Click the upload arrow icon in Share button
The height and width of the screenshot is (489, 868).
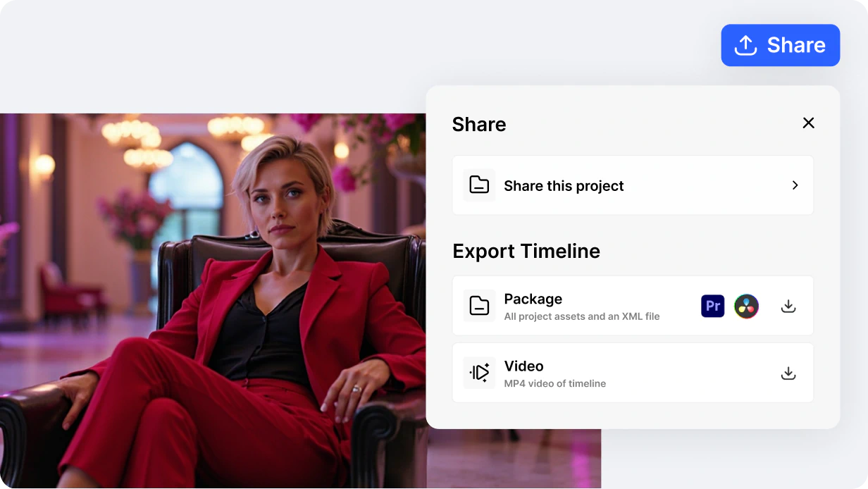click(x=745, y=45)
